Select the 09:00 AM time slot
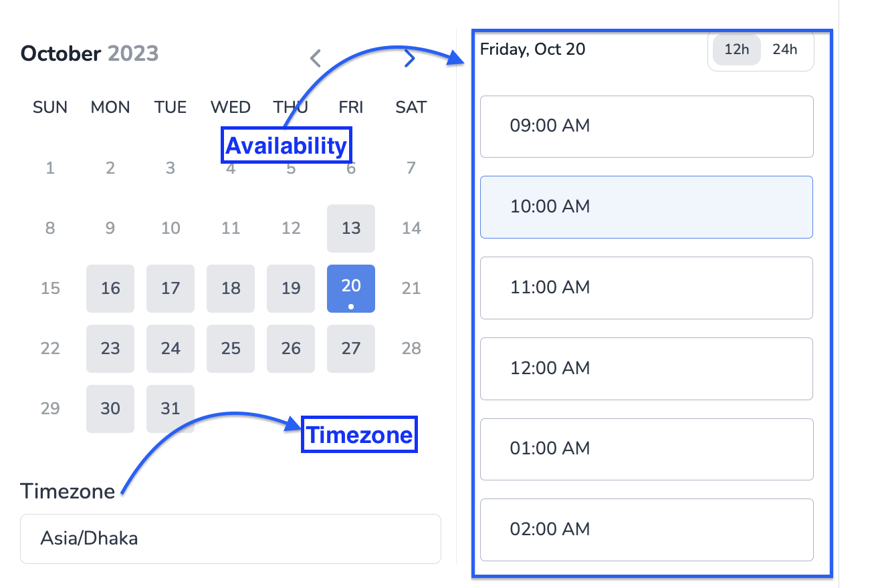884x588 pixels. (x=646, y=126)
